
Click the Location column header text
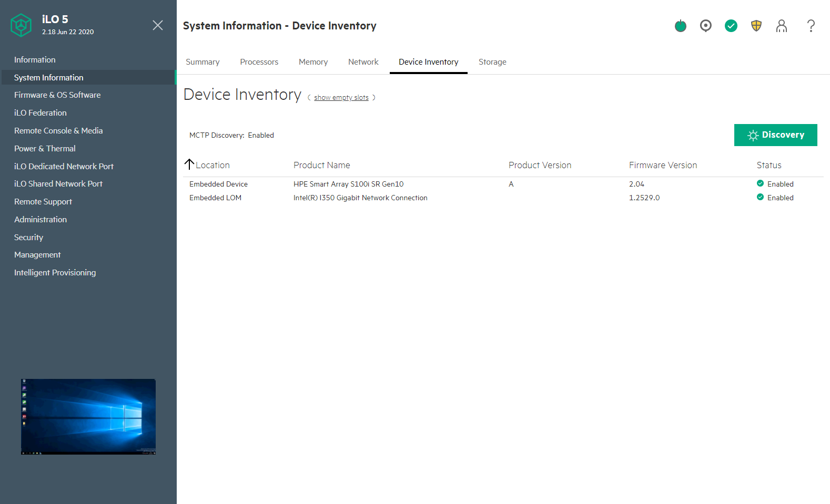click(x=212, y=165)
